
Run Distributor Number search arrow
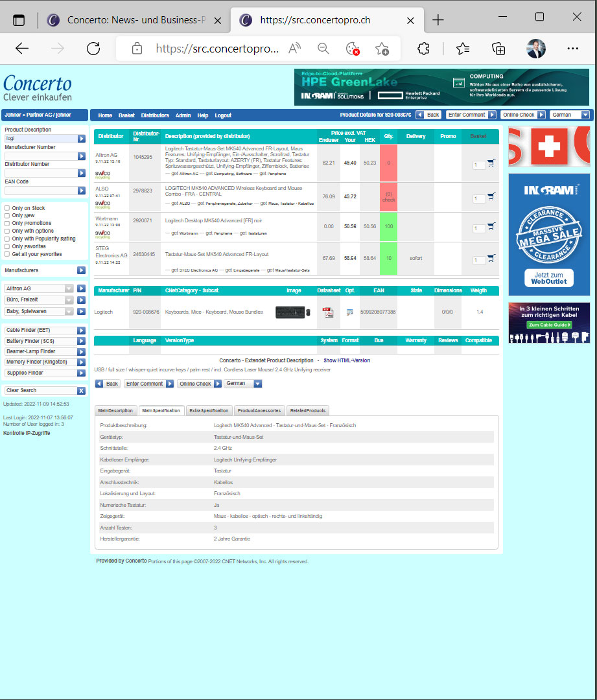click(82, 173)
